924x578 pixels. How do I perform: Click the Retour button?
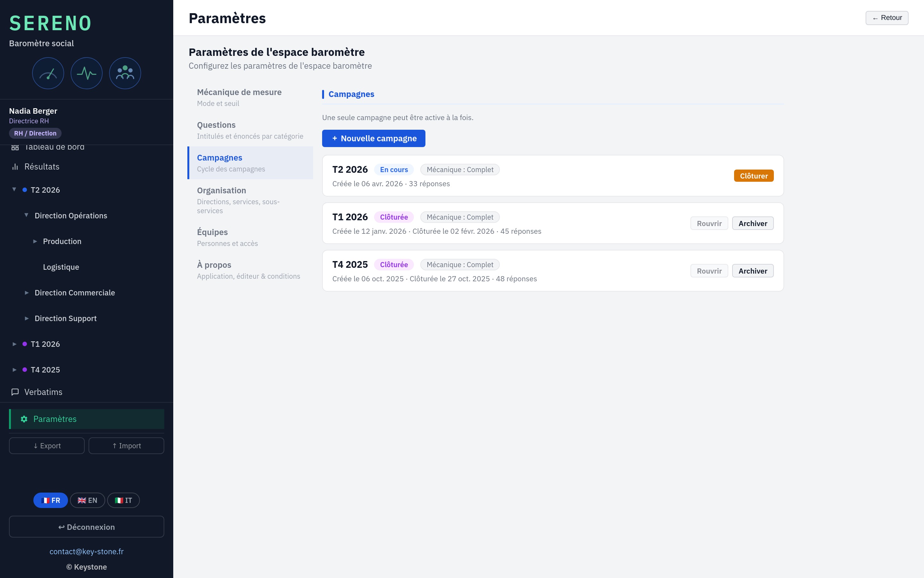887,18
